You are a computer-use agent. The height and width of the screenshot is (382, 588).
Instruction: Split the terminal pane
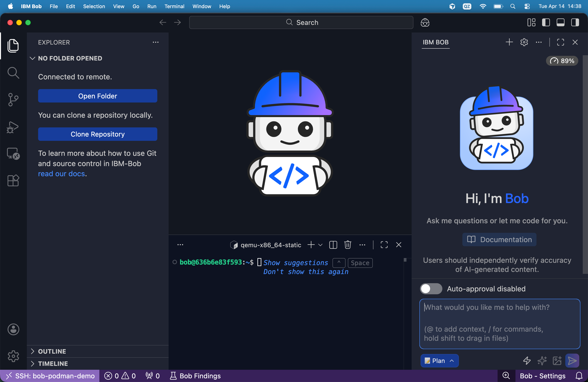333,245
